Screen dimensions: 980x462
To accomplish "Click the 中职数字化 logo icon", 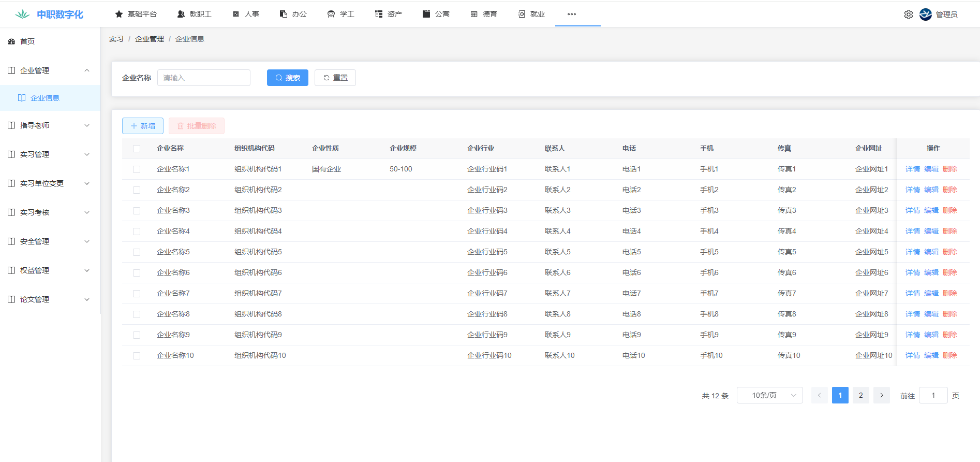I will click(22, 15).
